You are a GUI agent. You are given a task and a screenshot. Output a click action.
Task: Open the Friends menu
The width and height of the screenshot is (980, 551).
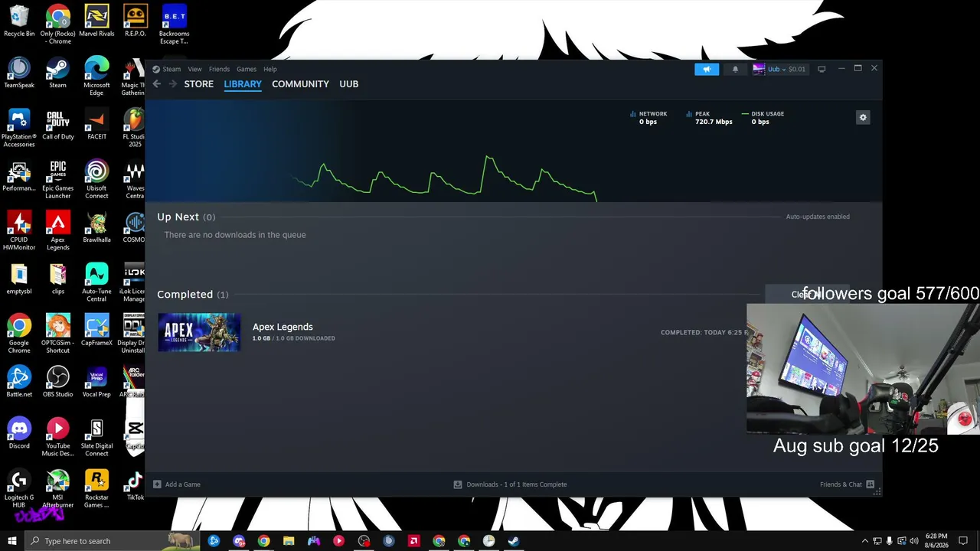pos(219,69)
